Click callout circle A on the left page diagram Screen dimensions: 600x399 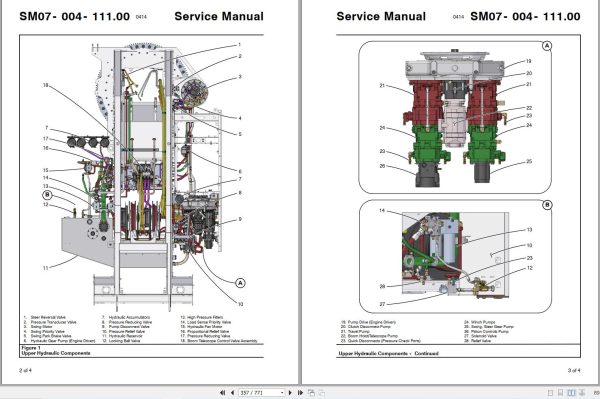click(240, 283)
